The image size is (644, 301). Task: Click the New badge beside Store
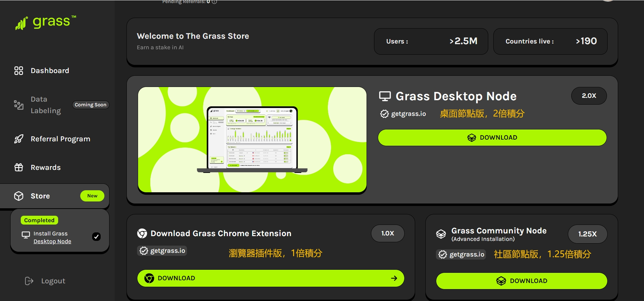coord(92,196)
